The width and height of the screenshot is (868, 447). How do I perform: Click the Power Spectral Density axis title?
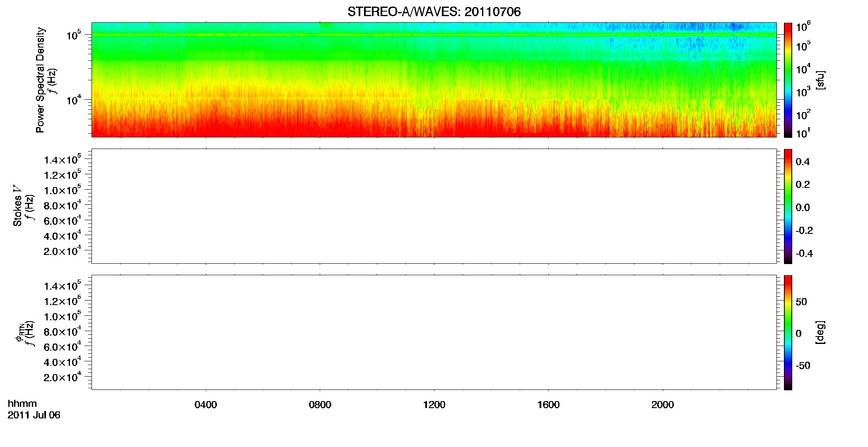(x=40, y=80)
